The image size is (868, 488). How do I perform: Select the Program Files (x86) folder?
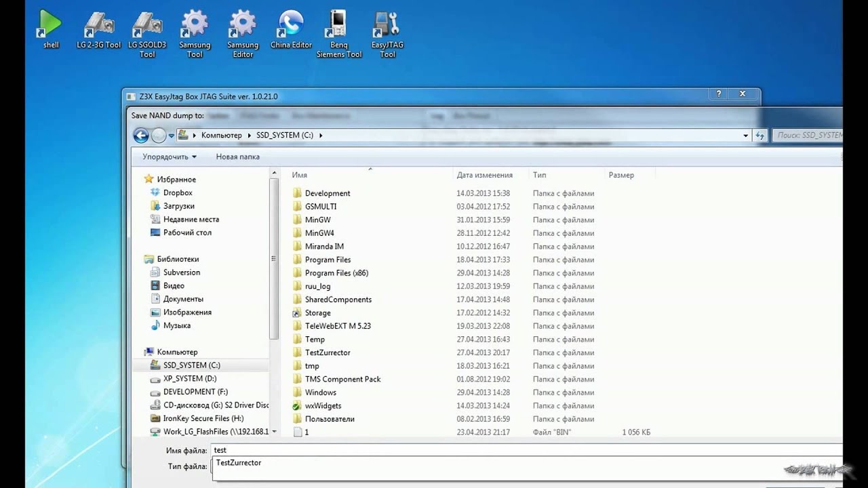336,273
